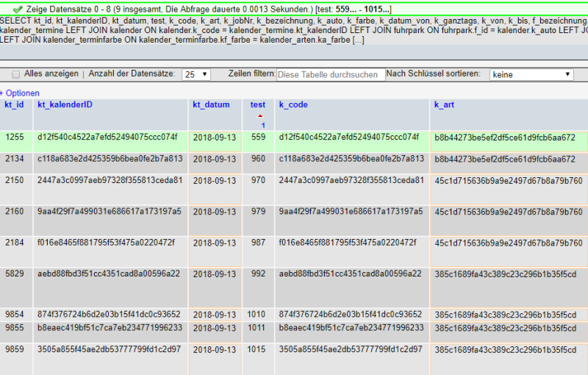Sort by the k_art column header
Screen dimensions: 588x375
click(444, 105)
